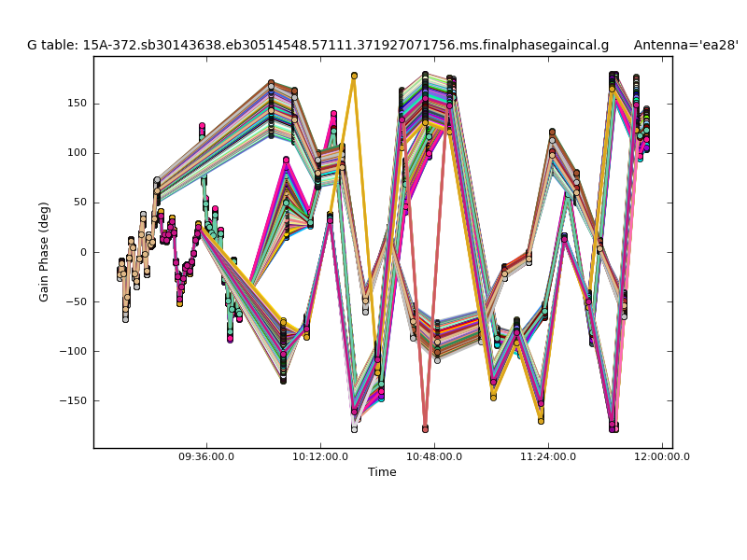Click the -150 y-axis tick label

pos(74,400)
